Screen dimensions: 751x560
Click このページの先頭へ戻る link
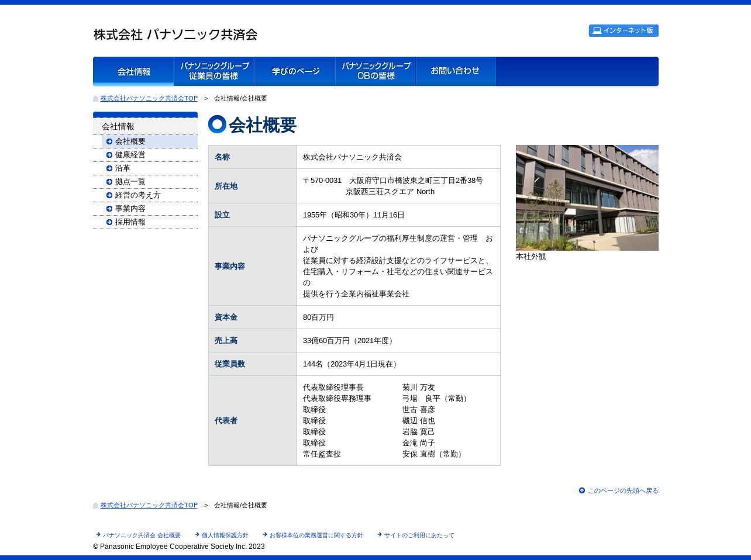click(623, 490)
